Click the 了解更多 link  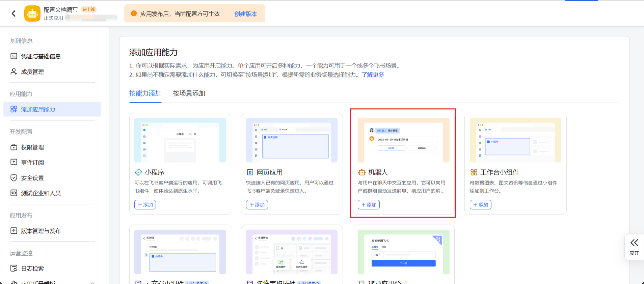coord(373,75)
